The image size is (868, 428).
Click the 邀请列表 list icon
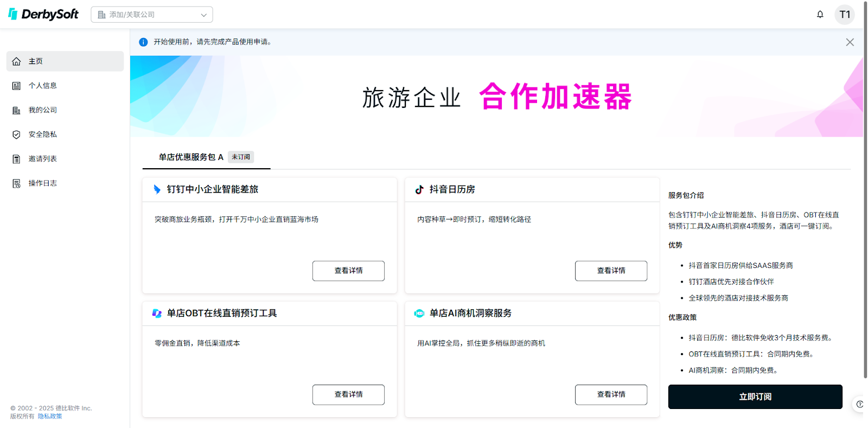point(17,159)
